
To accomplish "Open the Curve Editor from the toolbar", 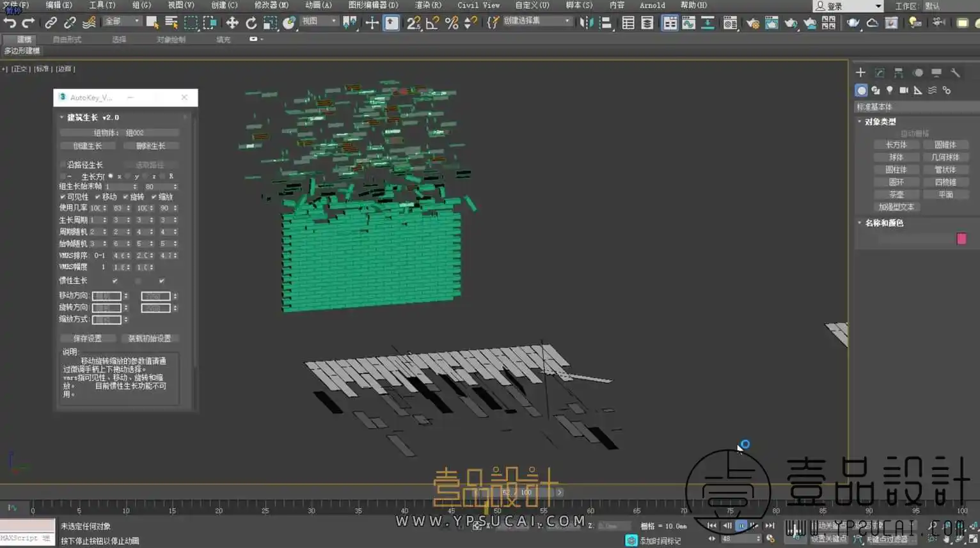I will point(688,23).
